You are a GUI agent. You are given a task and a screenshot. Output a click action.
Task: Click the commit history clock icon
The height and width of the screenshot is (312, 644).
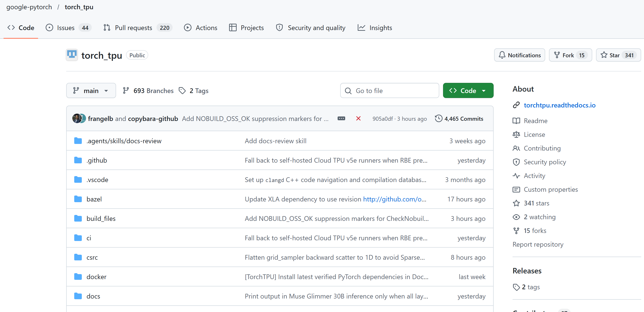(x=439, y=118)
